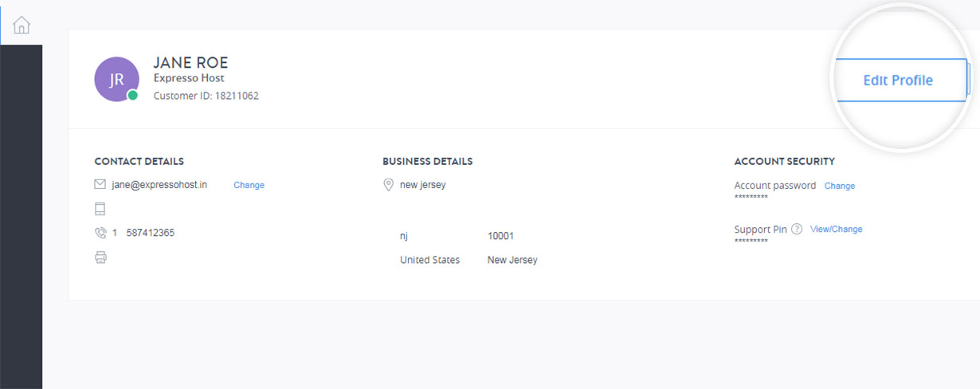Open the Support Pin View/Change link
The height and width of the screenshot is (389, 980).
click(x=836, y=229)
